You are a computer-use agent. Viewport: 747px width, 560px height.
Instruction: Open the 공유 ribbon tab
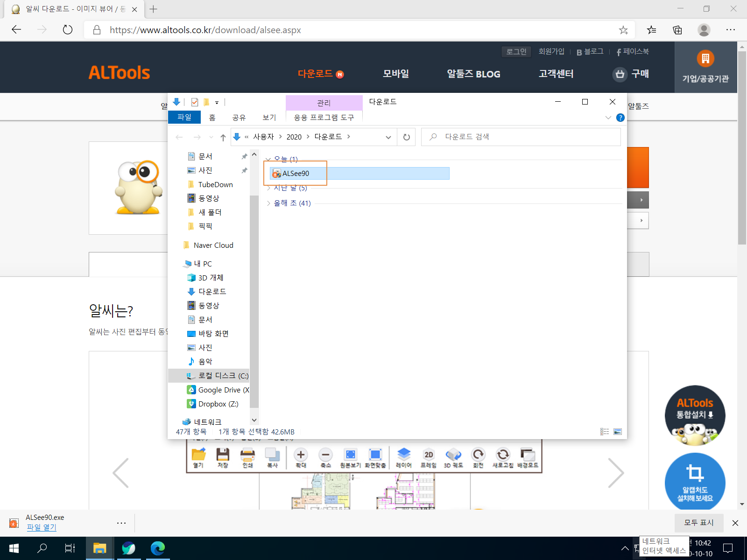pyautogui.click(x=239, y=118)
